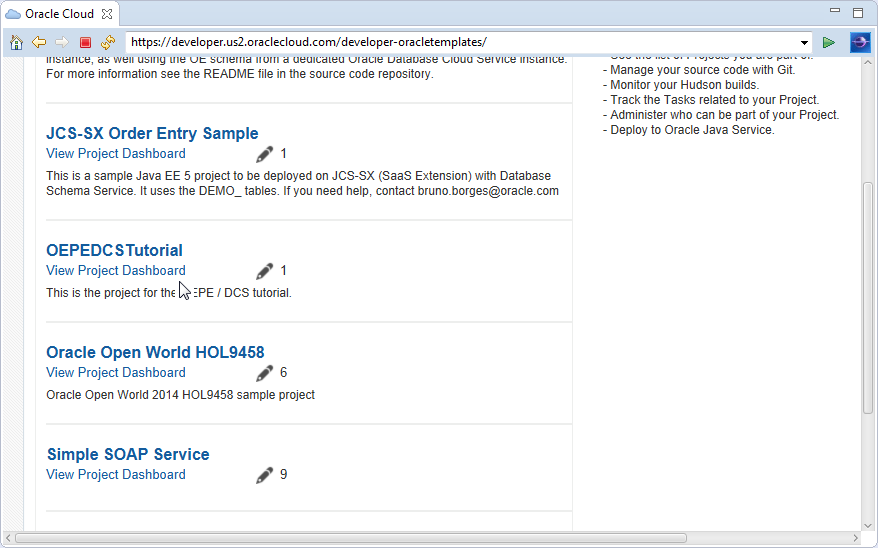Click the Home icon in browser toolbar
Image resolution: width=878 pixels, height=548 pixels.
(16, 43)
